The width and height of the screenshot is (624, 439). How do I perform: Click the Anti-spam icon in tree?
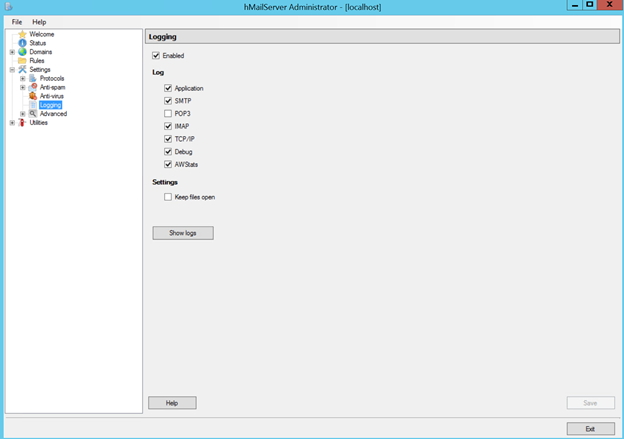tap(33, 87)
